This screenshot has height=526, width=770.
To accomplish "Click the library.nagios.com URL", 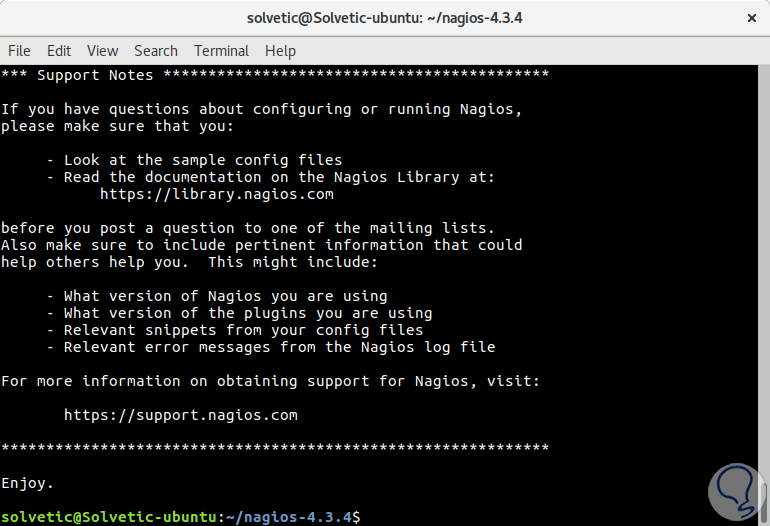I will pyautogui.click(x=216, y=195).
